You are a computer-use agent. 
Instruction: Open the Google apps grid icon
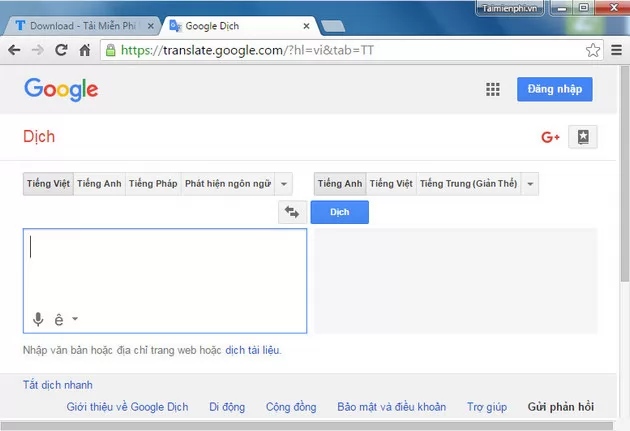(x=493, y=89)
